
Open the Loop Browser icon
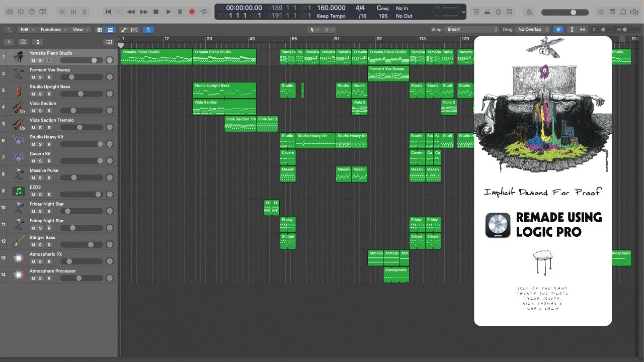(623, 12)
